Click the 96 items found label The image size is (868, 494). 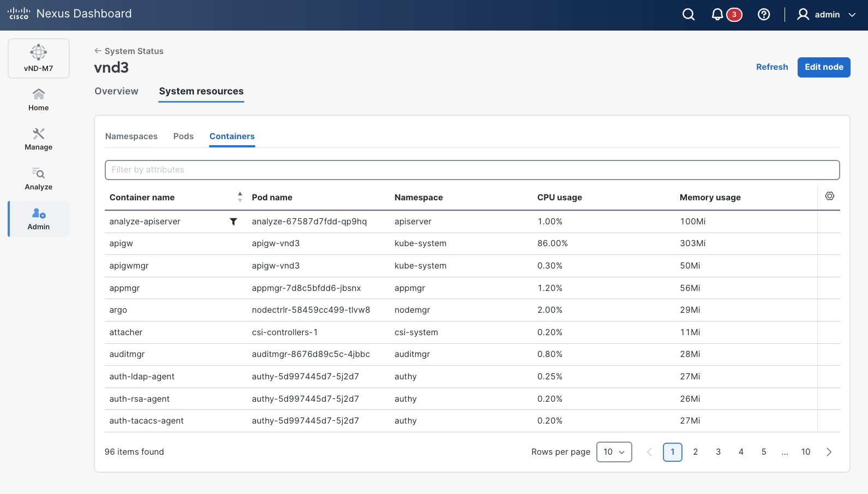coord(134,452)
